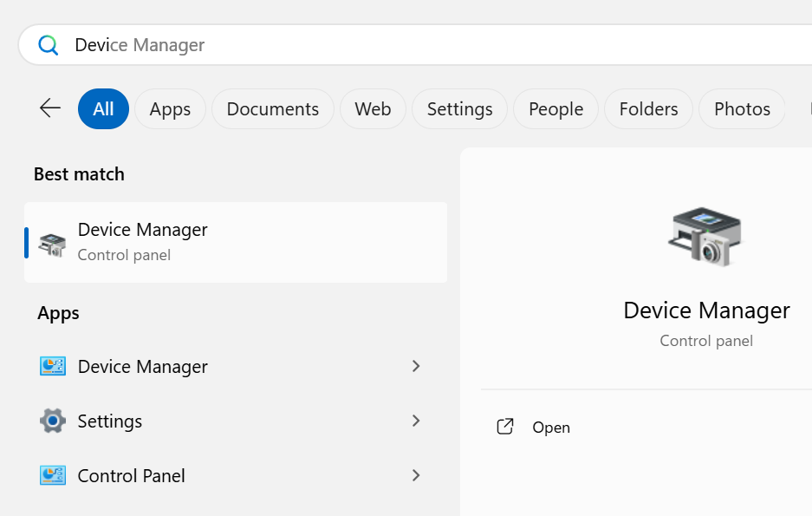Click the Device Manager app icon under Apps
The height and width of the screenshot is (516, 812).
tap(53, 366)
